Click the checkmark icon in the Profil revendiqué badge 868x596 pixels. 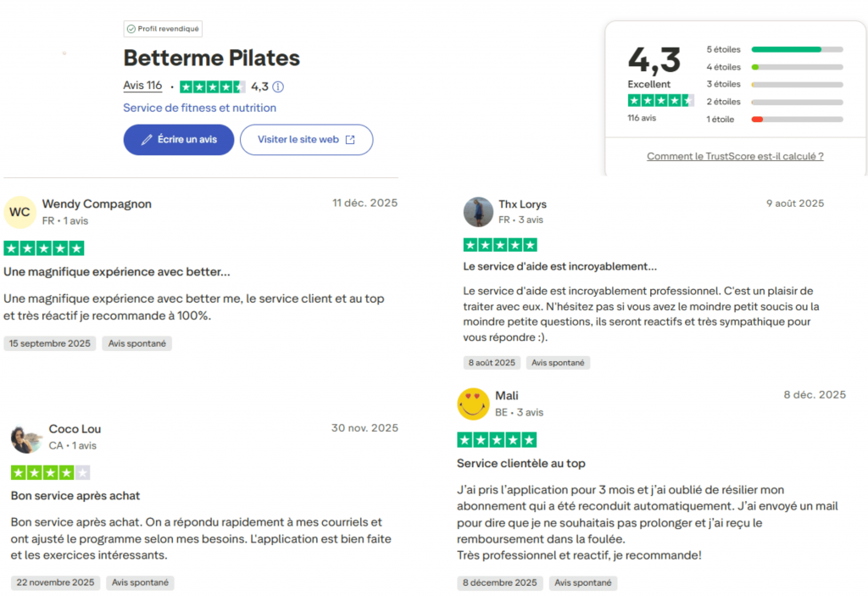[131, 28]
